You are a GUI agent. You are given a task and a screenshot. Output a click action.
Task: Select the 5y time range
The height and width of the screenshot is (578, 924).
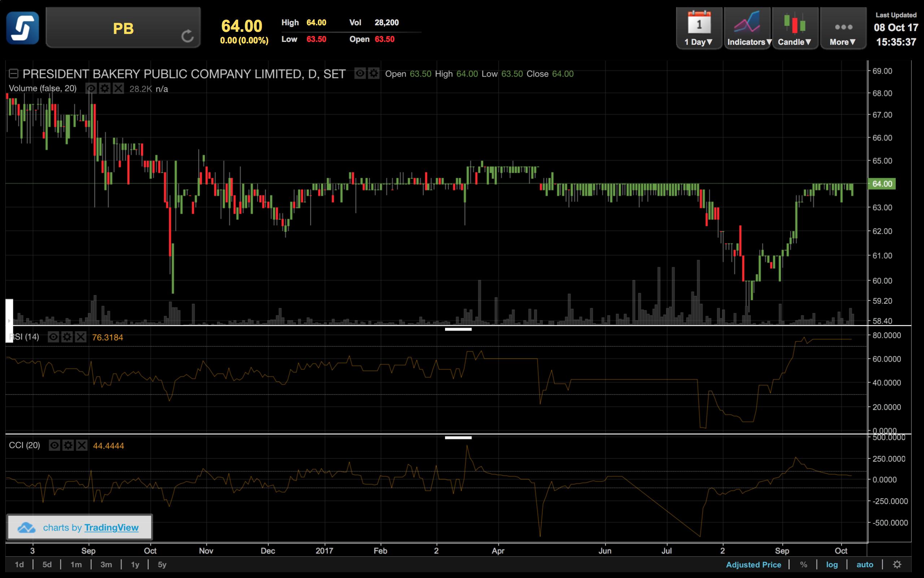[x=162, y=565]
